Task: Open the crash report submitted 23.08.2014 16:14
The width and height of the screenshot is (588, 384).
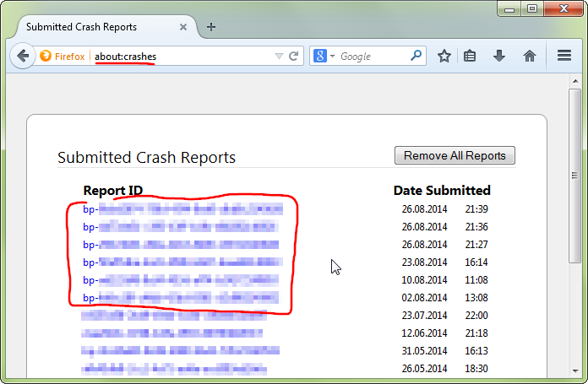Action: coord(182,262)
